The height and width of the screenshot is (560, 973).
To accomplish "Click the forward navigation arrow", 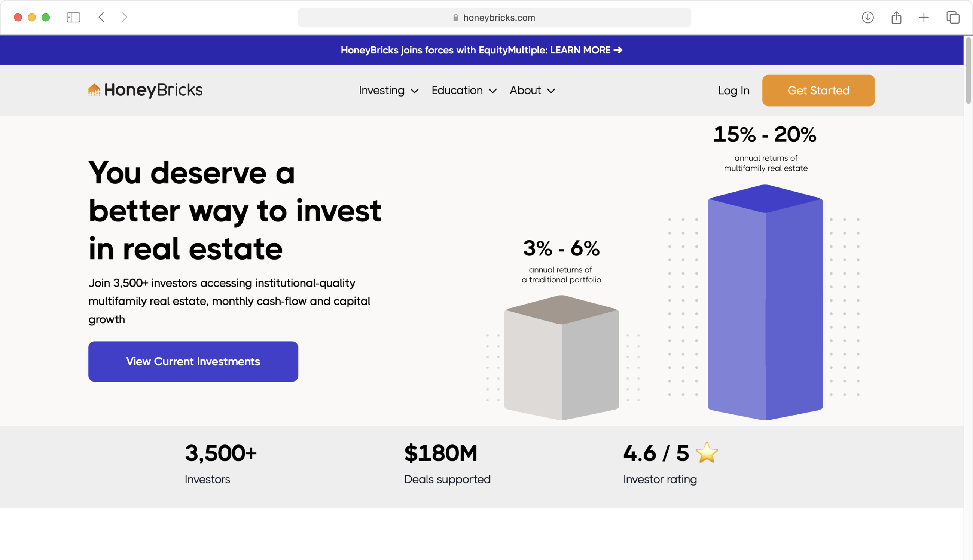I will [x=124, y=17].
